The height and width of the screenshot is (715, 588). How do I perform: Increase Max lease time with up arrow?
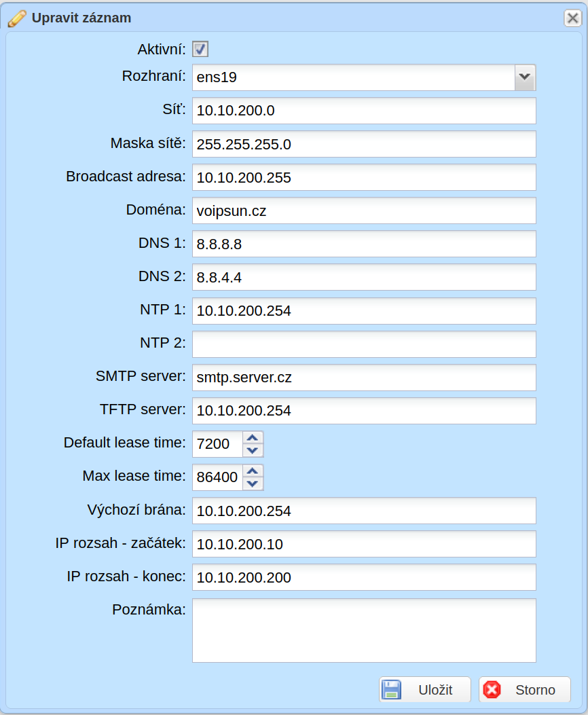253,471
